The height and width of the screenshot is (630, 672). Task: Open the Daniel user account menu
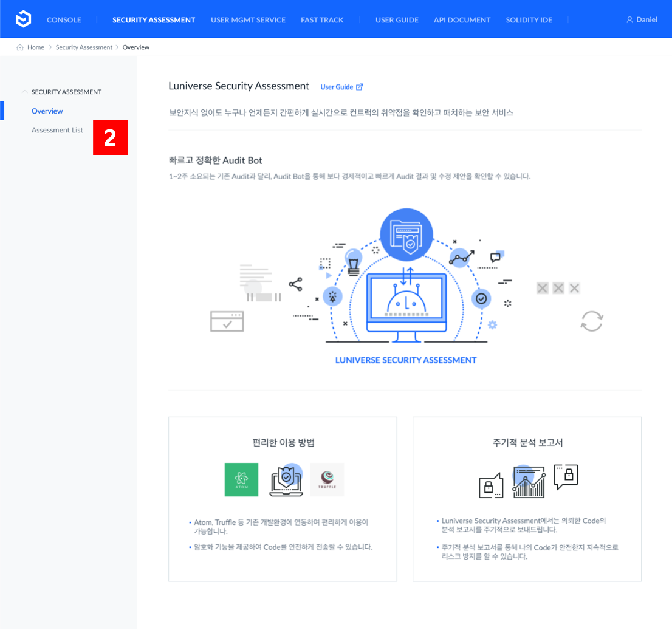(x=642, y=19)
